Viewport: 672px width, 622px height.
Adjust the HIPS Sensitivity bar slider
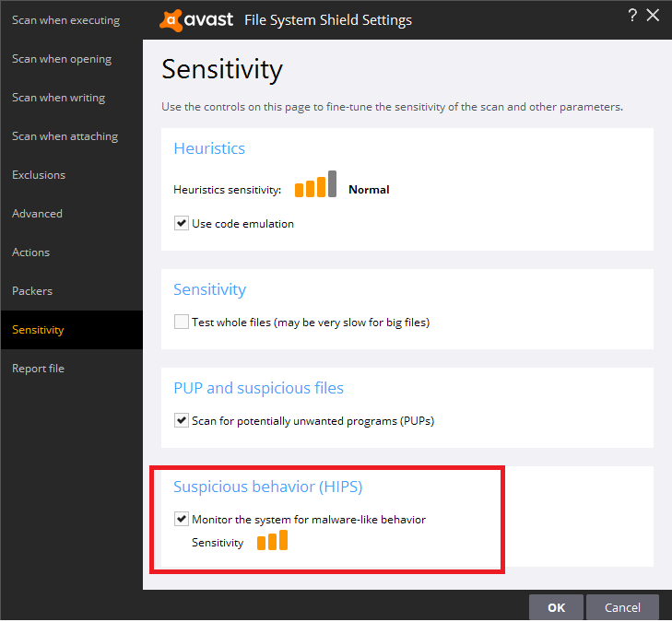[x=272, y=541]
